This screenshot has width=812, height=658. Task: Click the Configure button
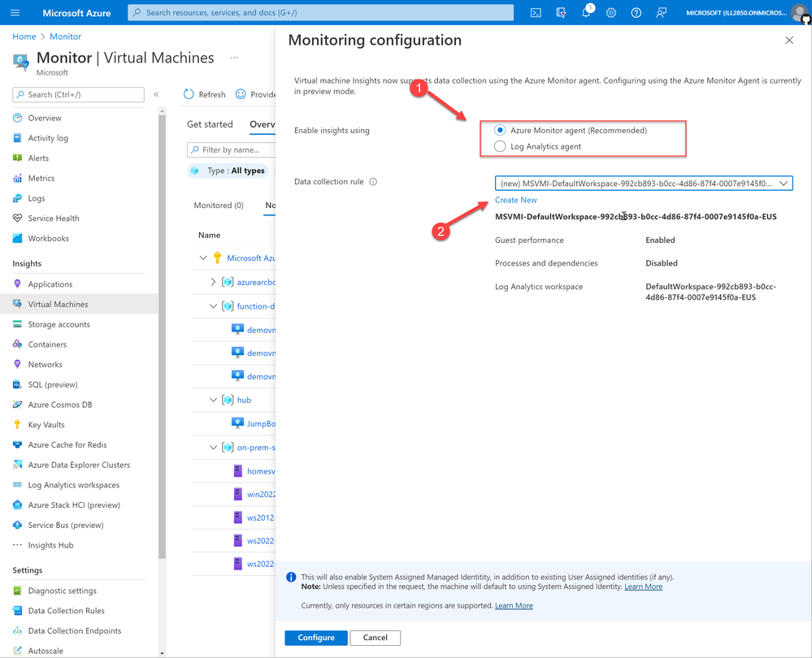click(316, 638)
